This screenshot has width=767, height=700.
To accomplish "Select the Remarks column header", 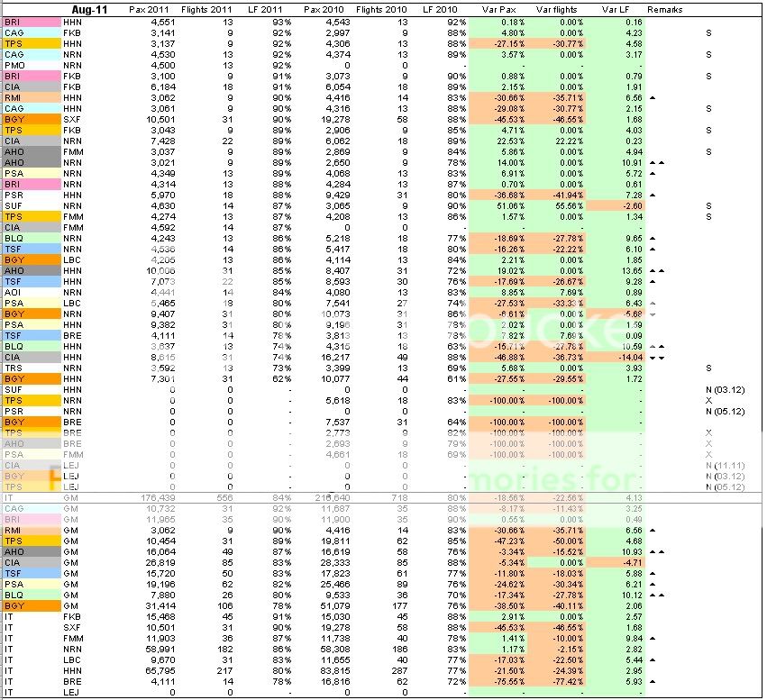I will (x=664, y=9).
